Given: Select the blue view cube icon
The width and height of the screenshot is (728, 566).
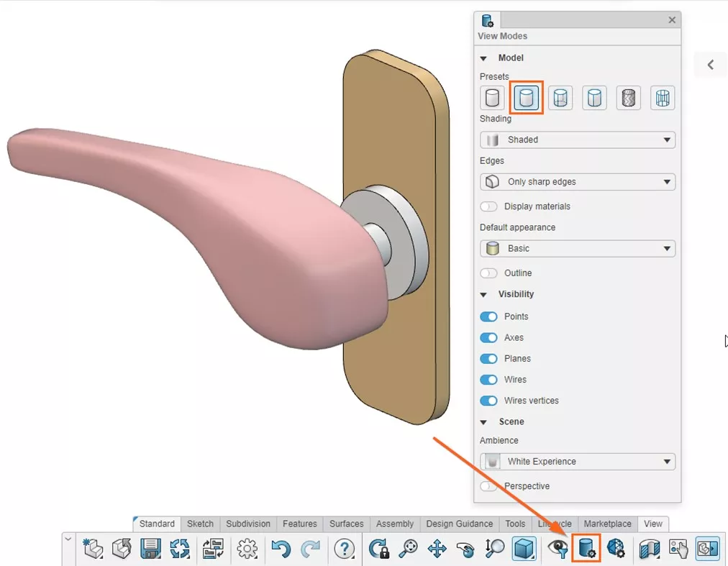Looking at the screenshot, I should [523, 549].
